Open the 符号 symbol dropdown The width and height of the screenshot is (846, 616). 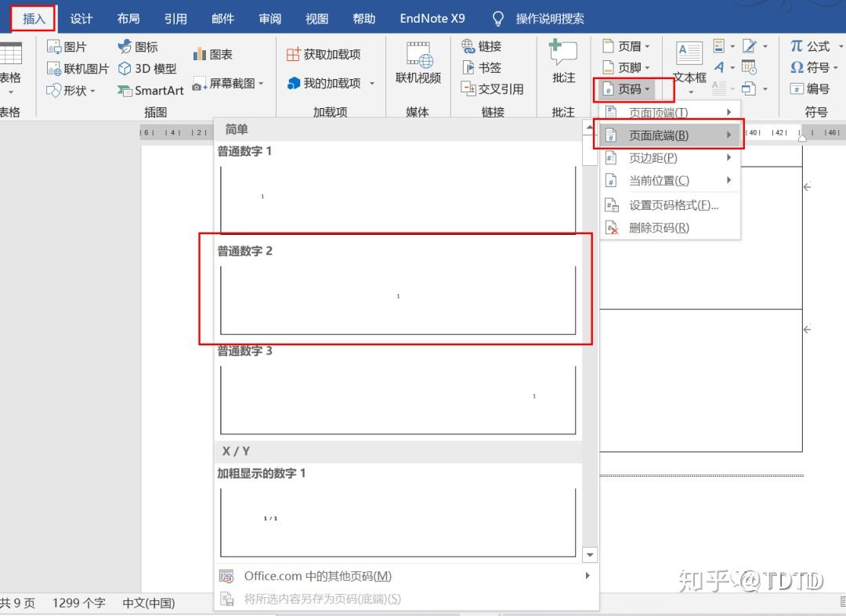pos(814,67)
